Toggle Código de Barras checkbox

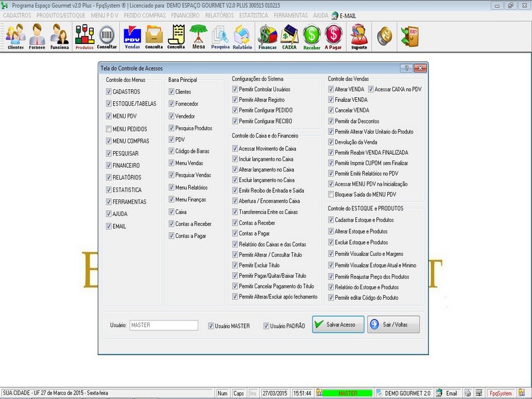tap(172, 151)
